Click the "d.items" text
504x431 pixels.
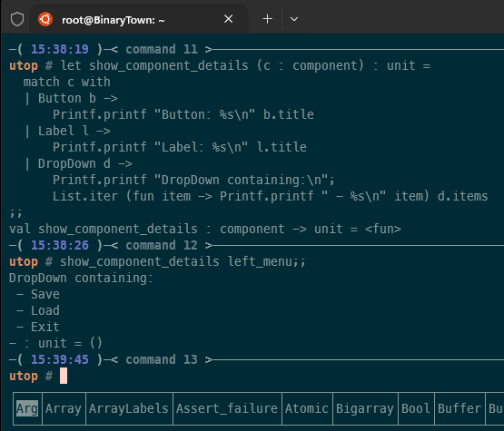463,196
